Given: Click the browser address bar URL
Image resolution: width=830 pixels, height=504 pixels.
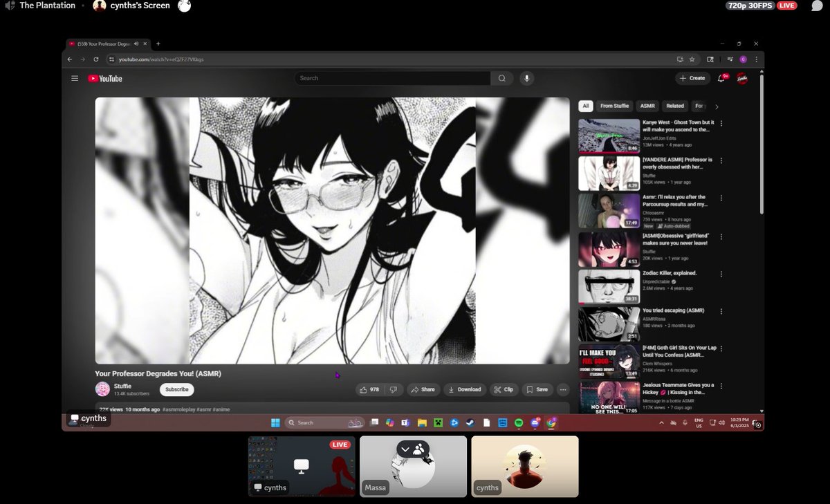Looking at the screenshot, I should tap(161, 59).
